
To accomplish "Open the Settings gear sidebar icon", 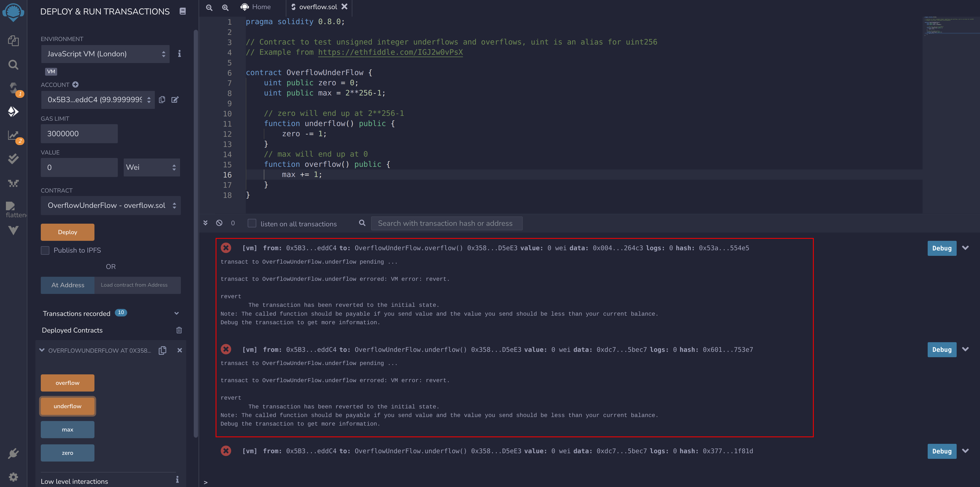I will pyautogui.click(x=13, y=477).
